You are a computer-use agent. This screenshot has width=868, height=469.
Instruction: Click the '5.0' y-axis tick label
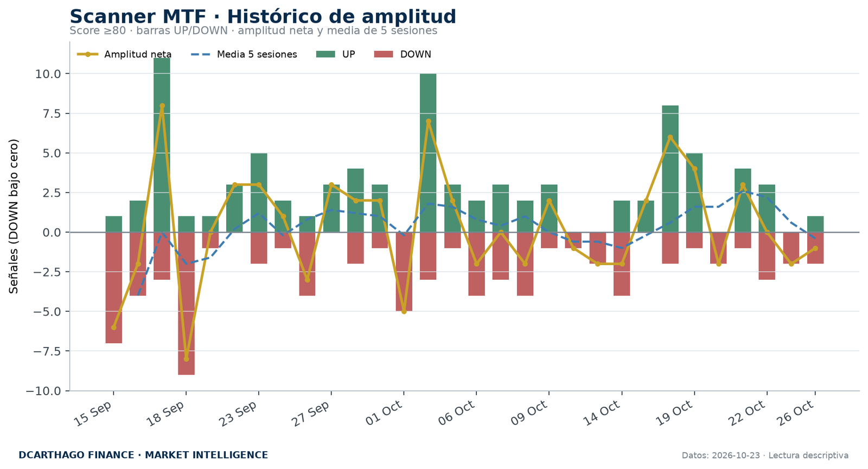pos(53,153)
